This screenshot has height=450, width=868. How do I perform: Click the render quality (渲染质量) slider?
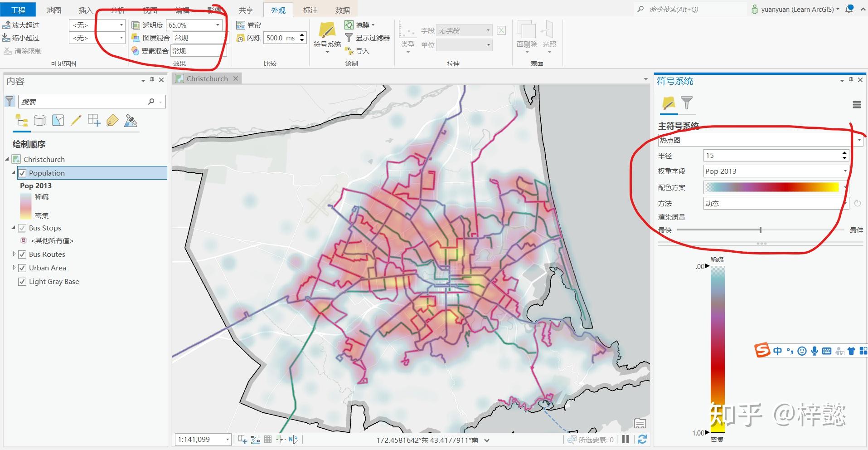[761, 230]
